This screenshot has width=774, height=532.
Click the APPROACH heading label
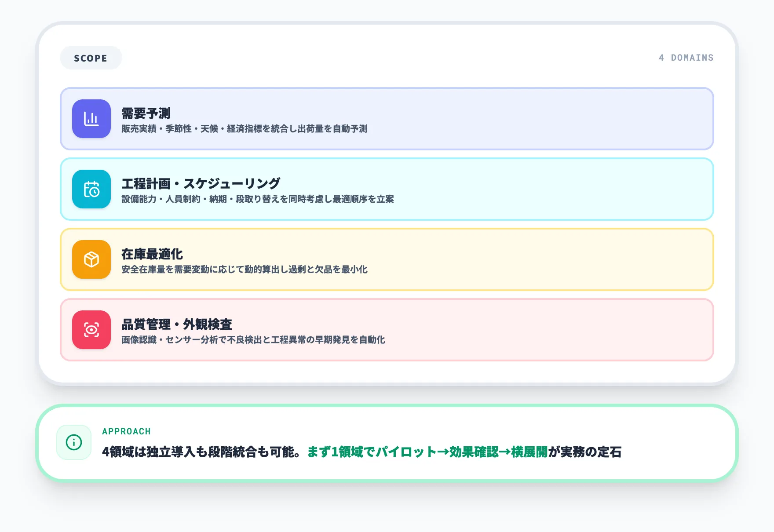tap(126, 431)
